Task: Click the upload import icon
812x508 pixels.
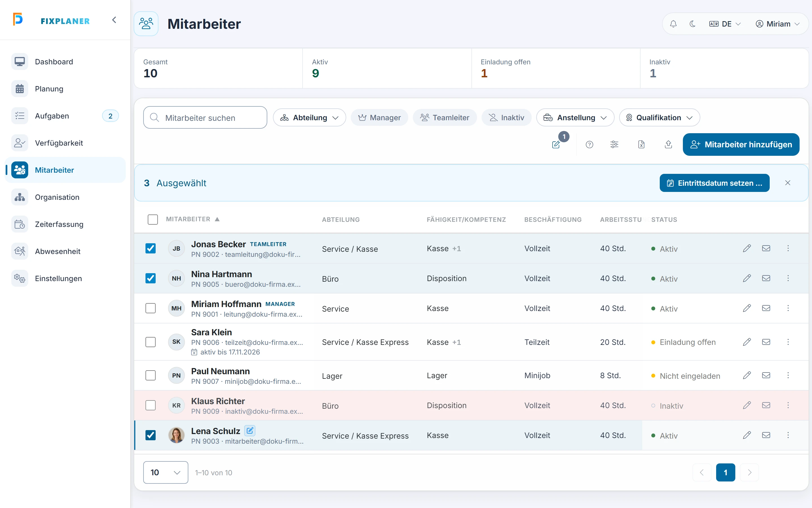Action: (668, 144)
